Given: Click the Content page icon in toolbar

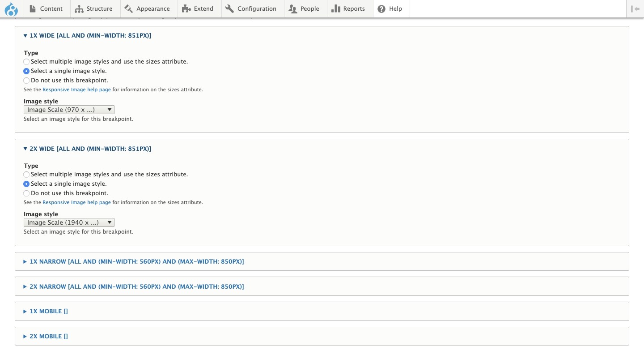Looking at the screenshot, I should click(33, 9).
